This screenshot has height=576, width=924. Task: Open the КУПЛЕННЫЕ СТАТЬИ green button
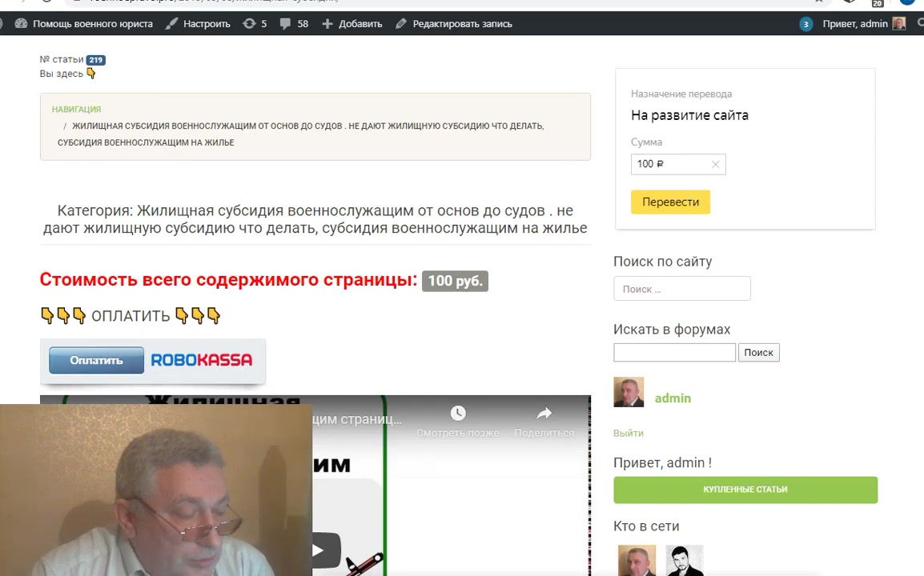point(745,490)
